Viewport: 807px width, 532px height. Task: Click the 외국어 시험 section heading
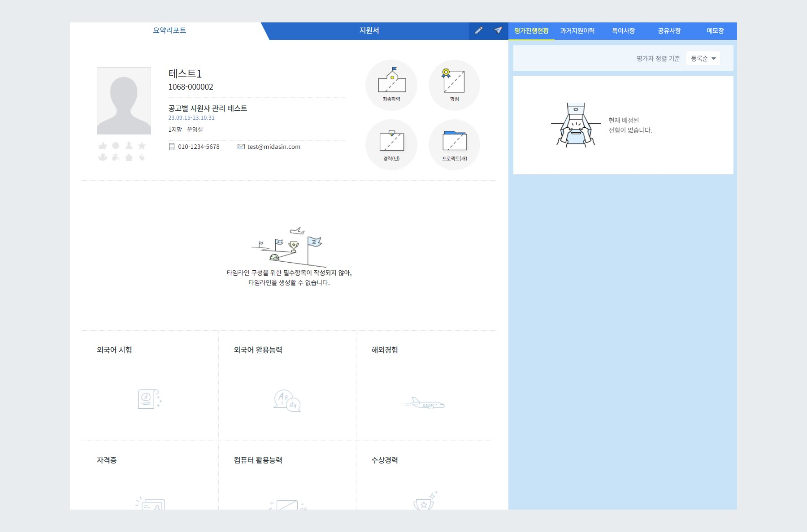pos(114,350)
